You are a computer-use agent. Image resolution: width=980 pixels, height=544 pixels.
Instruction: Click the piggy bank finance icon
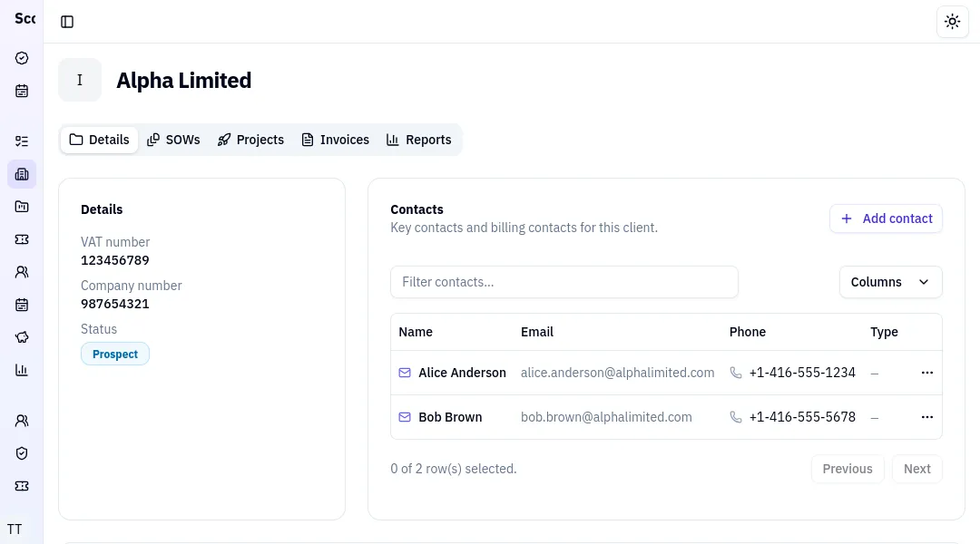click(x=22, y=337)
